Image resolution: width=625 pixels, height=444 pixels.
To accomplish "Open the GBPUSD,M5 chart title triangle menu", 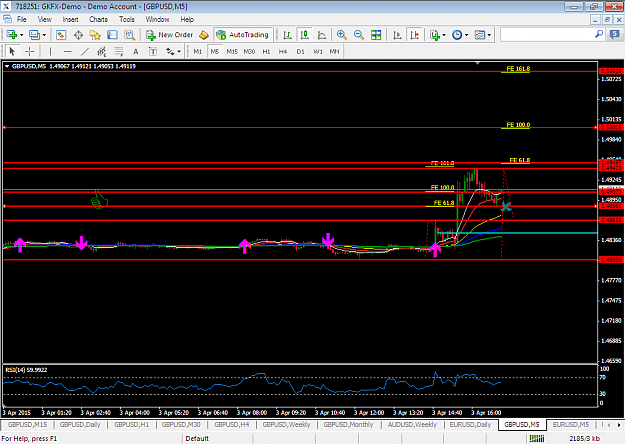I will click(x=7, y=67).
